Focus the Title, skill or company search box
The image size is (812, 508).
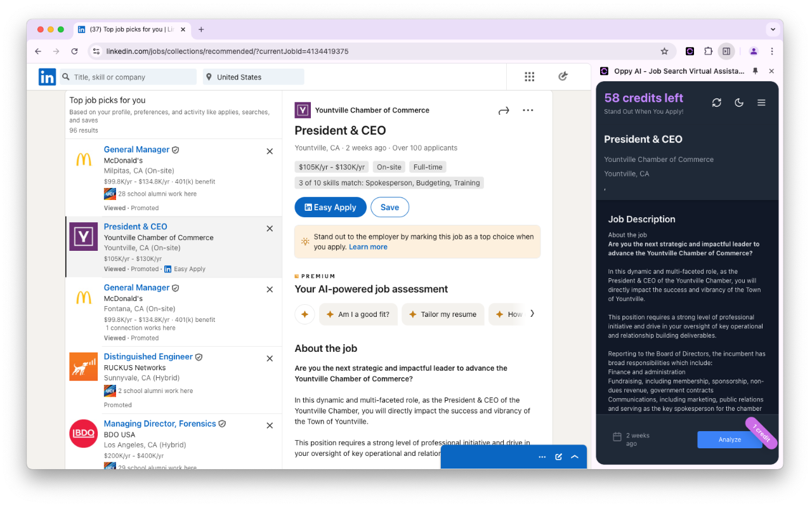pyautogui.click(x=128, y=77)
